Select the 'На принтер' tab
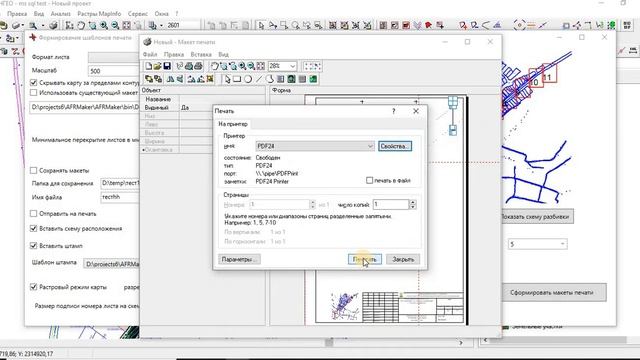The height and width of the screenshot is (360, 640). 233,124
